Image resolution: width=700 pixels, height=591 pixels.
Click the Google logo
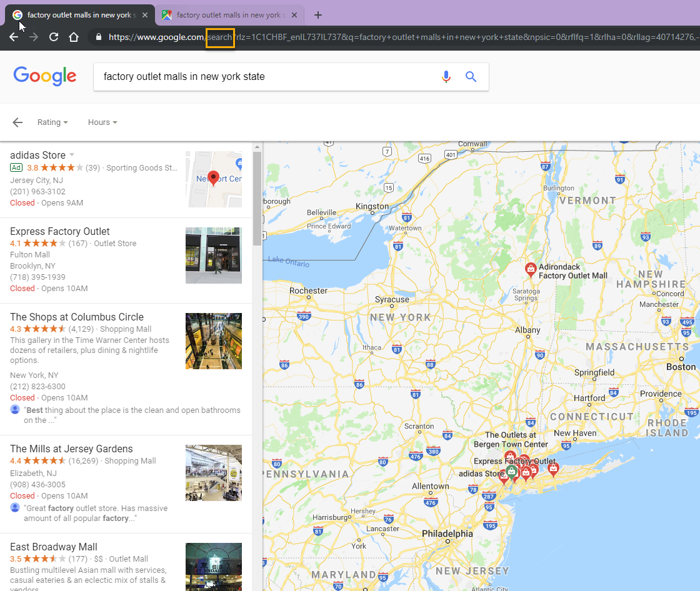pyautogui.click(x=45, y=76)
